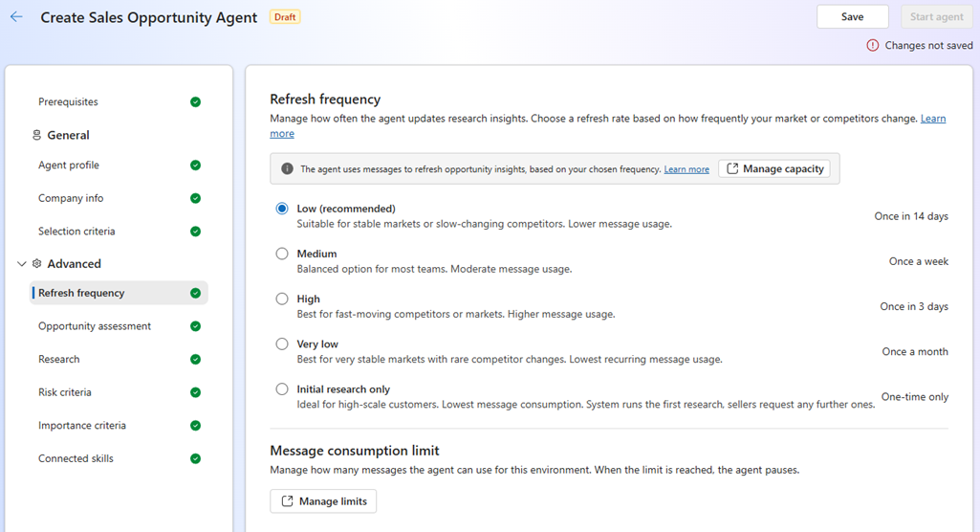Save the agent draft
Image resolution: width=980 pixels, height=532 pixels.
[x=853, y=17]
